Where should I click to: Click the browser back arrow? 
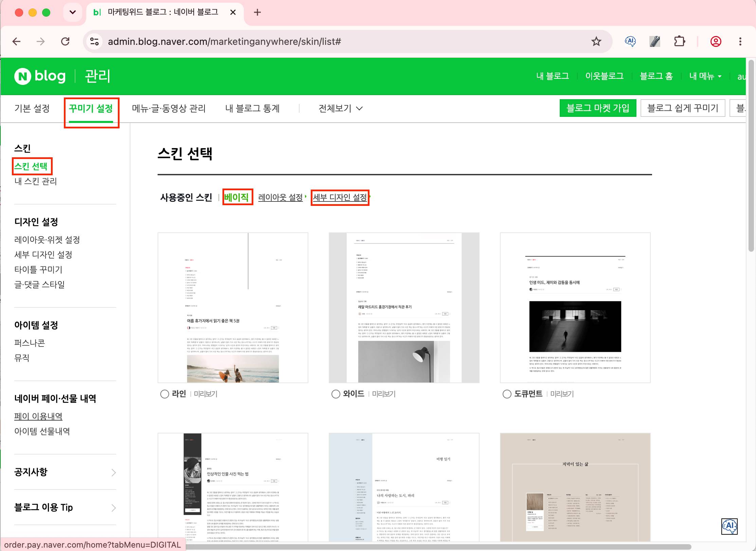16,41
